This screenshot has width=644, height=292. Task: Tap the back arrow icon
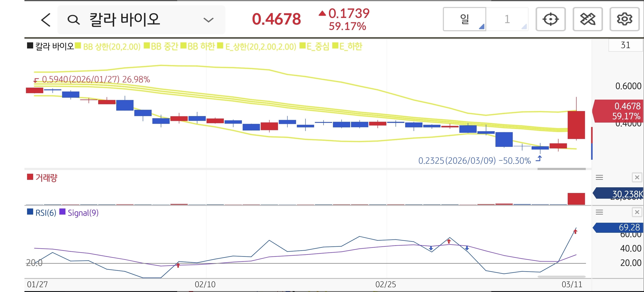(x=46, y=20)
